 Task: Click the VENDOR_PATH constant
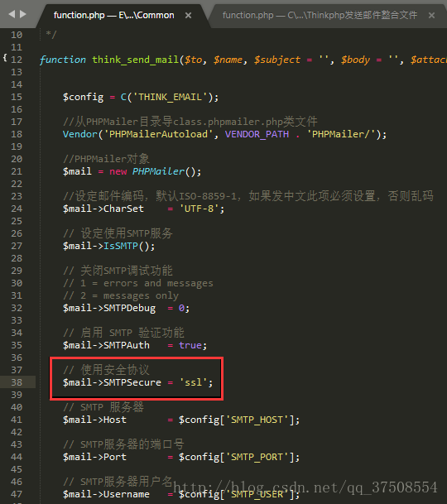click(257, 134)
